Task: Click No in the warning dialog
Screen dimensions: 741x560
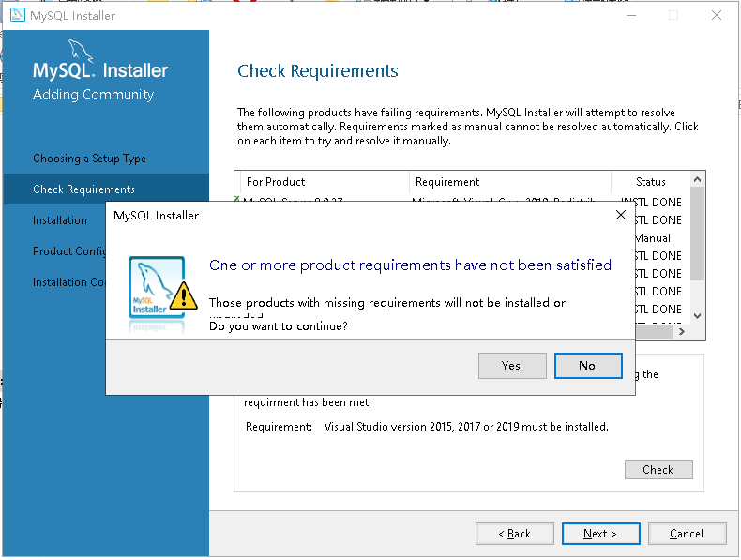Action: tap(588, 365)
